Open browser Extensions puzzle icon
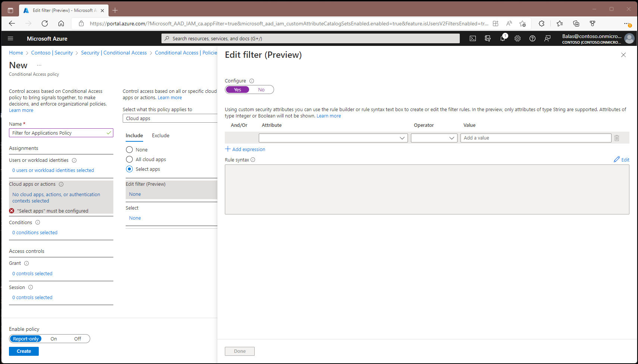 tap(541, 23)
